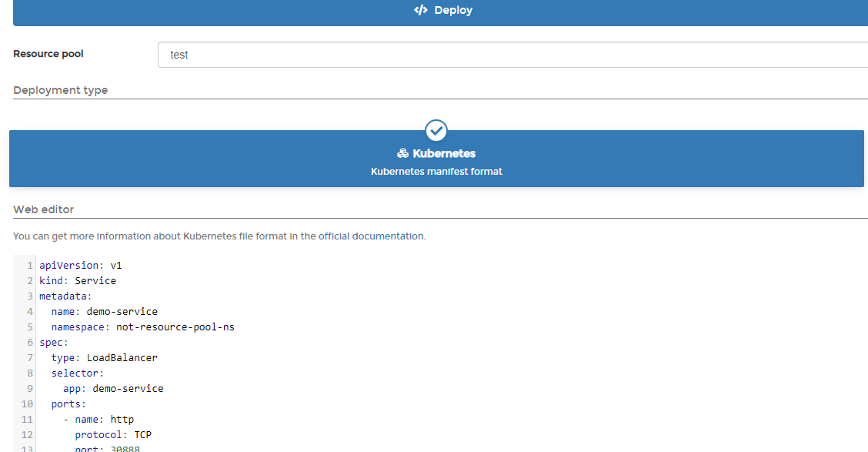Click 'Kubernetes manifest format' text

coord(436,171)
